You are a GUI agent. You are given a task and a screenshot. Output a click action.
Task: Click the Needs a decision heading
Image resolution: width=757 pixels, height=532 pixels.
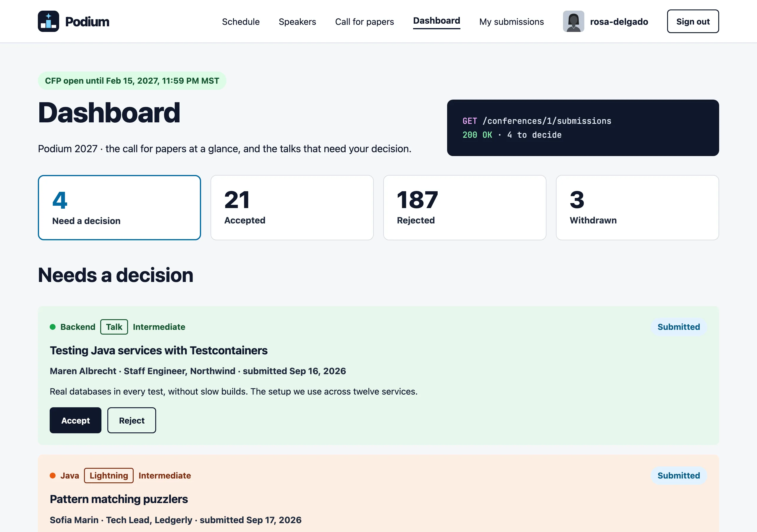[115, 275]
